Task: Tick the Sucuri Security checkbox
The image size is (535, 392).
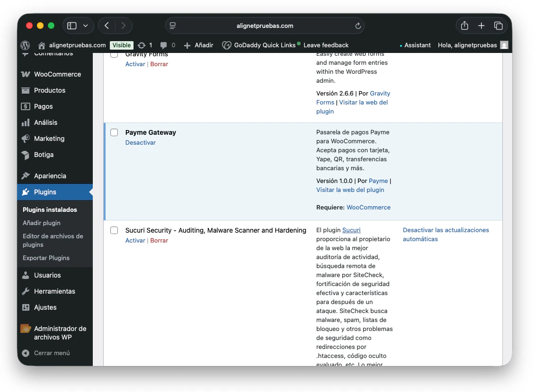Action: (114, 230)
